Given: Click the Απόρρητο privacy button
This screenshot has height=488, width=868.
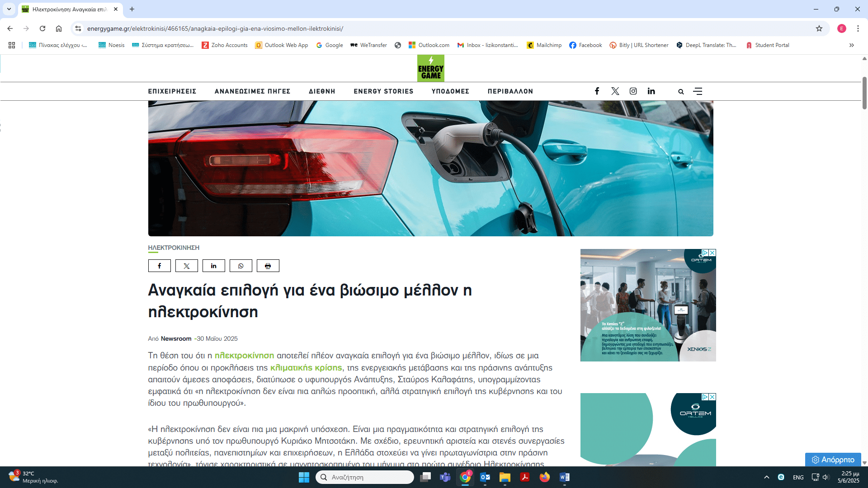Looking at the screenshot, I should coord(833,460).
